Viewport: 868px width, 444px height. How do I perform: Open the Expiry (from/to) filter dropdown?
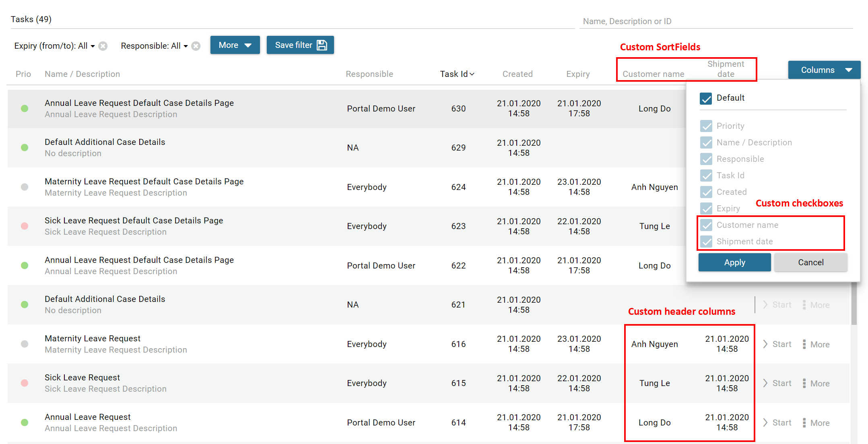[54, 46]
